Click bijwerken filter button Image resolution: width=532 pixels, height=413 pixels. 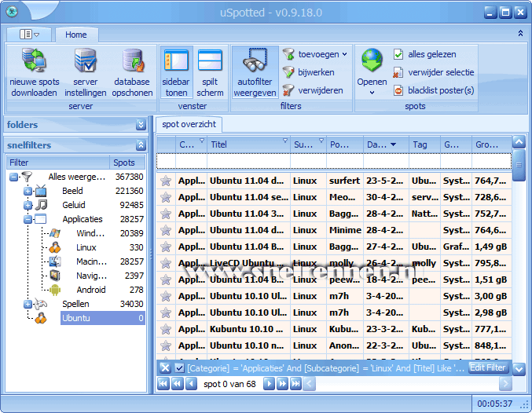(x=309, y=72)
